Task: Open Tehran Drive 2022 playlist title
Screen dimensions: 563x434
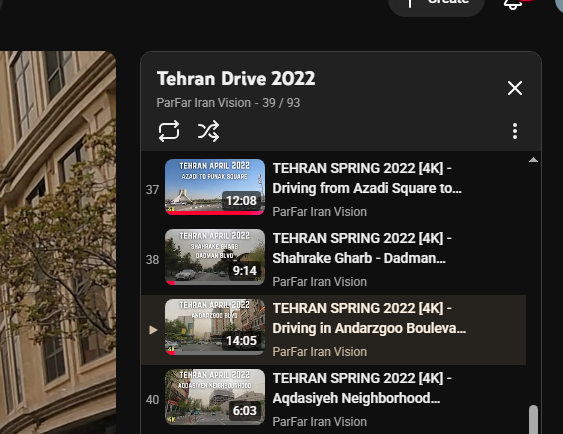Action: tap(236, 79)
